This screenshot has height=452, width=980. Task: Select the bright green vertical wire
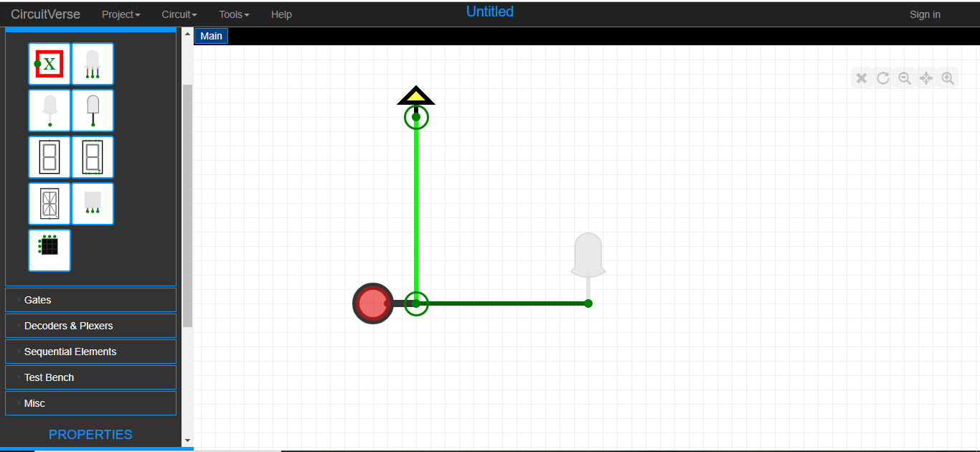(416, 210)
